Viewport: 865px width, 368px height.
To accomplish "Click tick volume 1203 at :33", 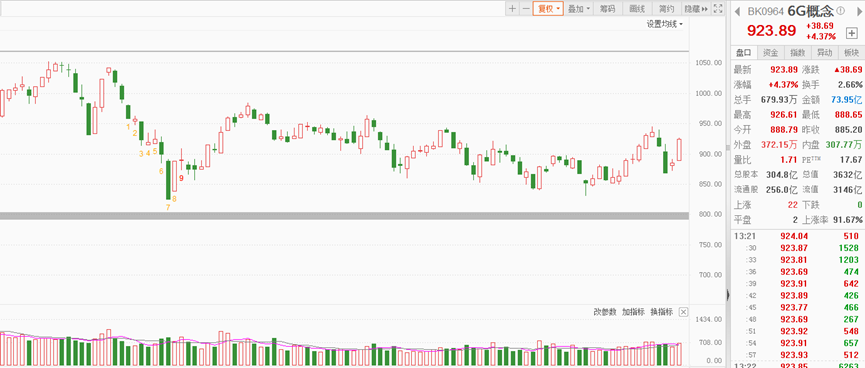I will click(848, 260).
